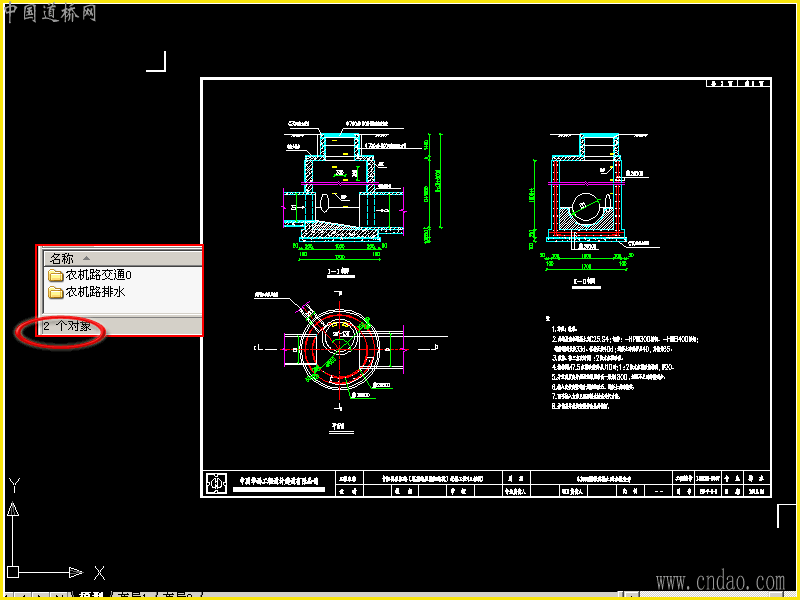The width and height of the screenshot is (800, 600).
Task: Click the 中国道桥网 watermark text
Action: click(x=51, y=13)
